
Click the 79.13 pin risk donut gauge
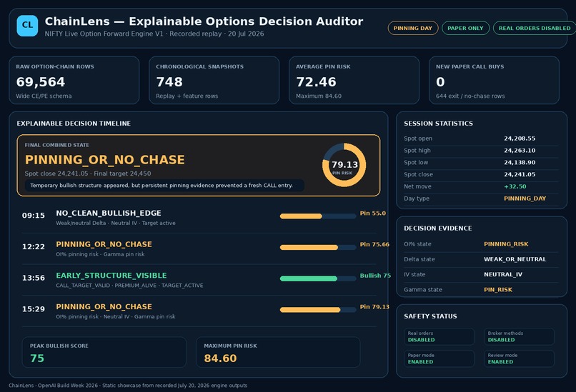coord(344,165)
